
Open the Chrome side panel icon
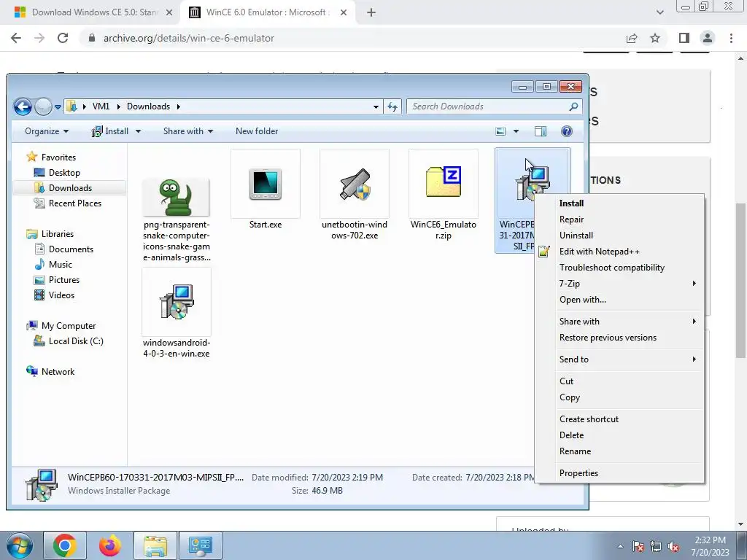point(684,38)
